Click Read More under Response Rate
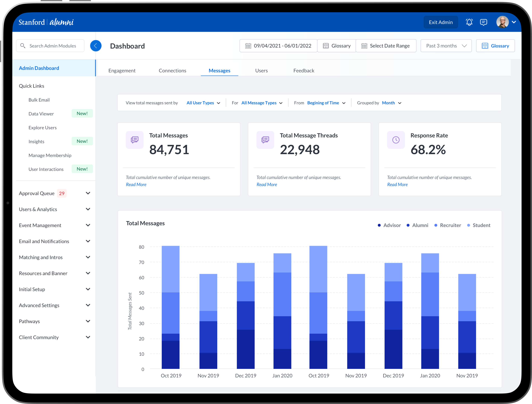Viewport: 532px width, 404px height. click(397, 184)
